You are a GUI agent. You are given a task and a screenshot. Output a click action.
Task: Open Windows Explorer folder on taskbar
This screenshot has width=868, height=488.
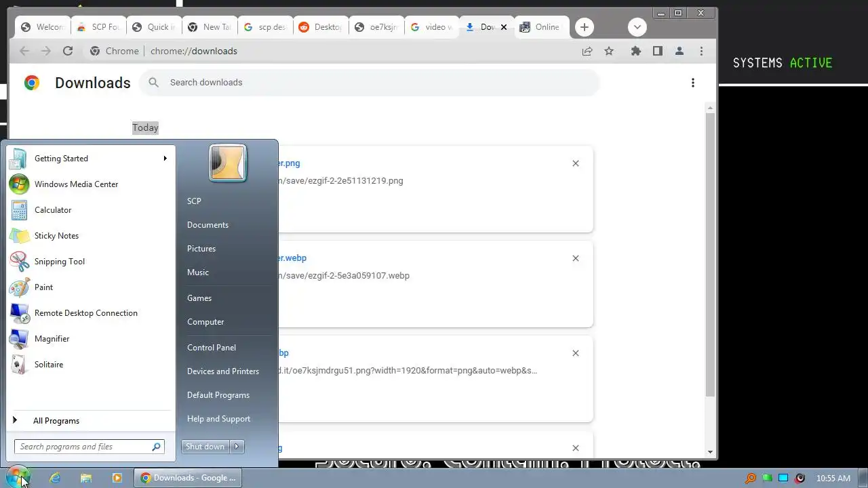[86, 478]
